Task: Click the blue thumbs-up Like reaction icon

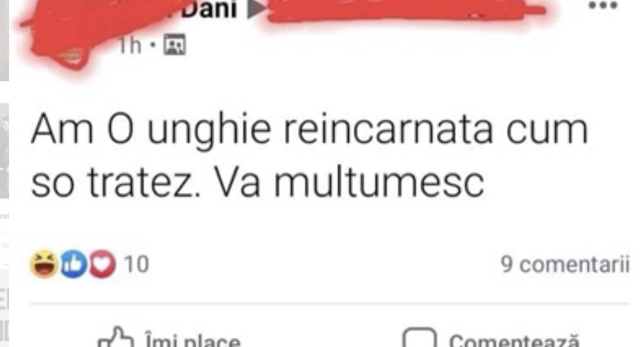Action: (x=74, y=264)
